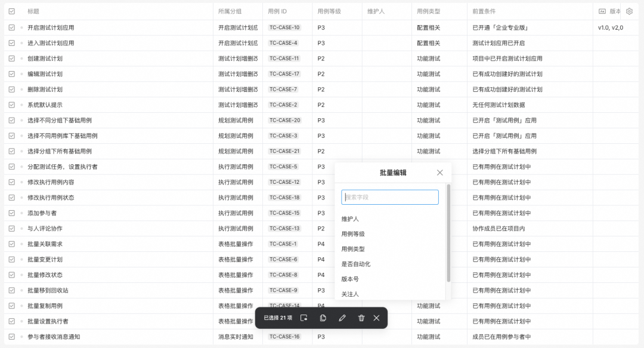Click the trash delete icon in the selection toolbar
The image size is (644, 348).
coord(361,318)
